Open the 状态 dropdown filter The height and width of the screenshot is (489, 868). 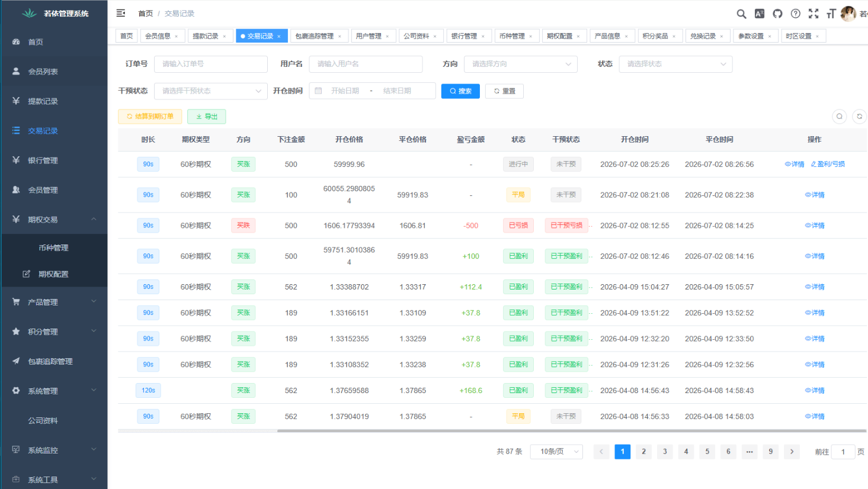675,64
